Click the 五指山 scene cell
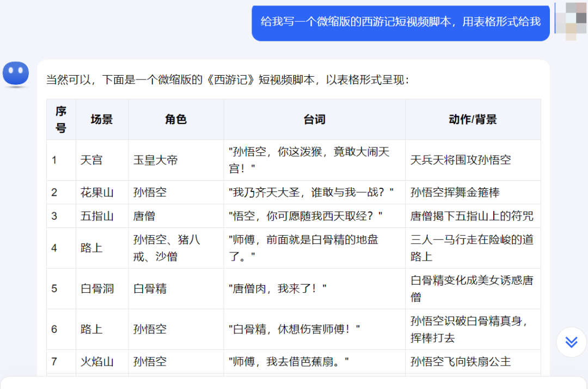This screenshot has height=389, width=588. (97, 216)
